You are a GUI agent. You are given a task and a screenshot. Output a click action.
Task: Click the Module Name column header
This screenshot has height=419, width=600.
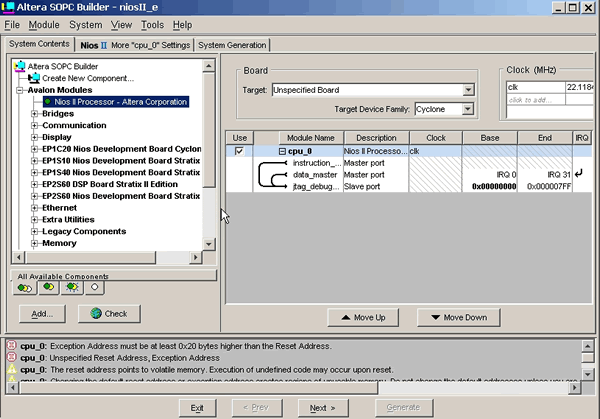click(311, 138)
